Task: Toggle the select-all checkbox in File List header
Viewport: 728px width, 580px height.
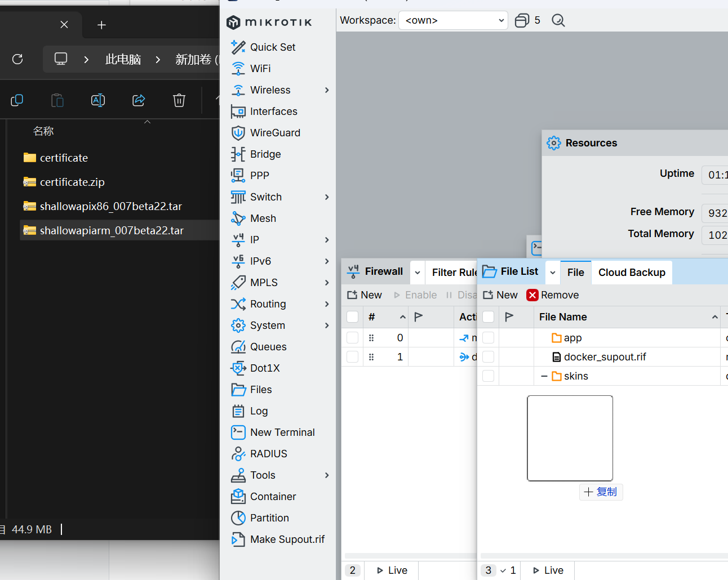Action: [489, 317]
